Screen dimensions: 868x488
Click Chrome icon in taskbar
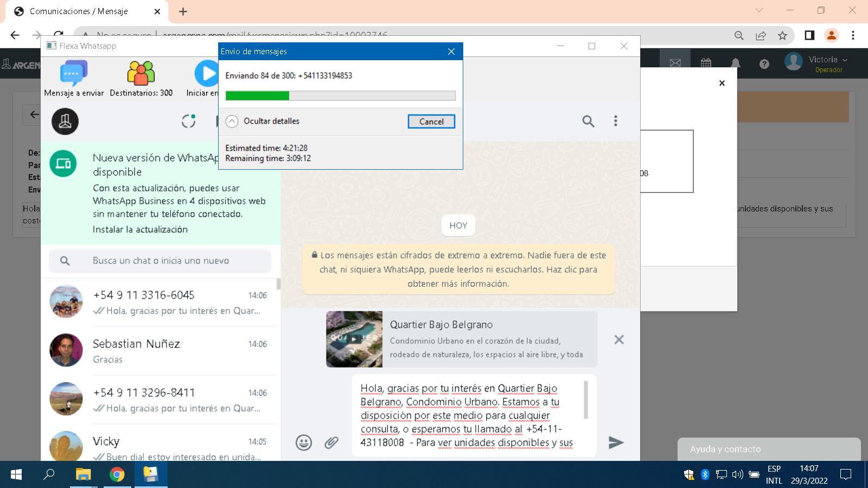coord(117,474)
